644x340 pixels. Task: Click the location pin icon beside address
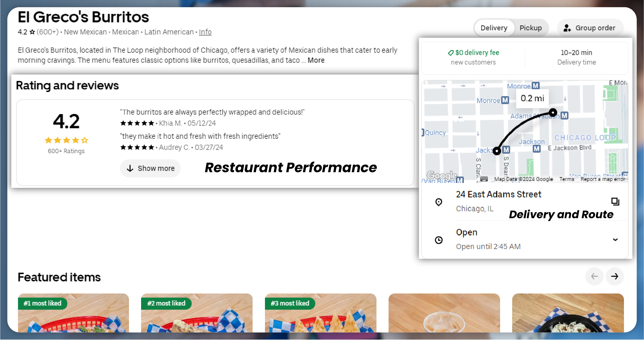click(439, 202)
